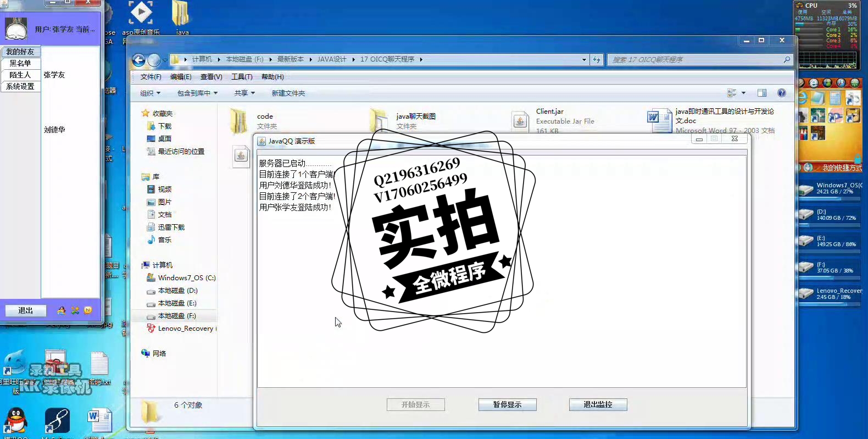Click the search magnifier icon in Explorer
The image size is (868, 439).
[x=787, y=59]
